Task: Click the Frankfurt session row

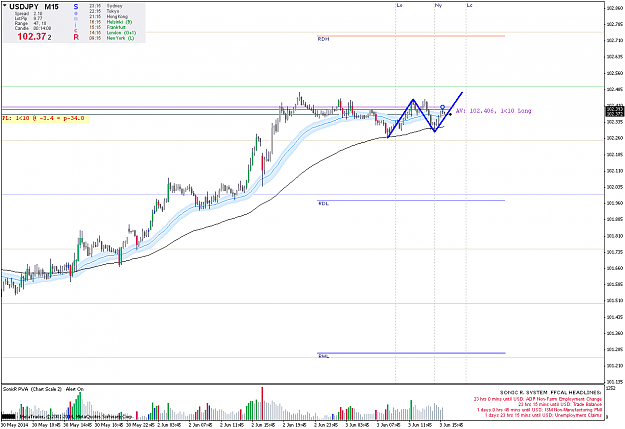Action: 107,27
